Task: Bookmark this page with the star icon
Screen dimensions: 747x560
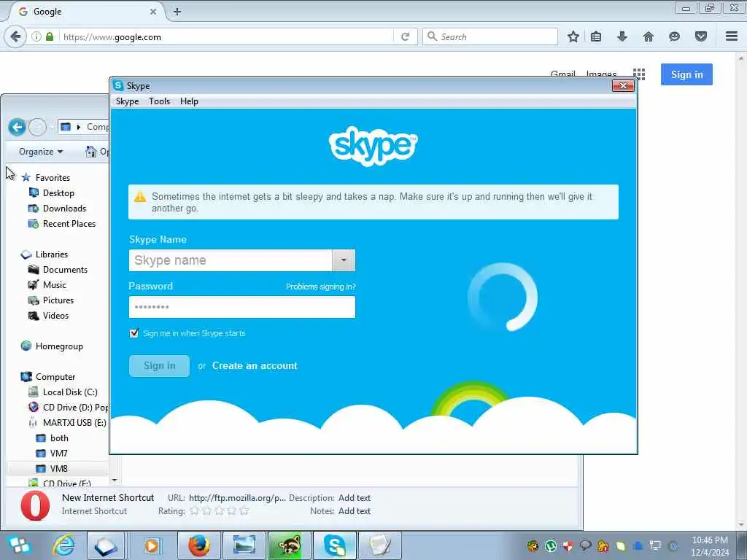Action: coord(573,36)
